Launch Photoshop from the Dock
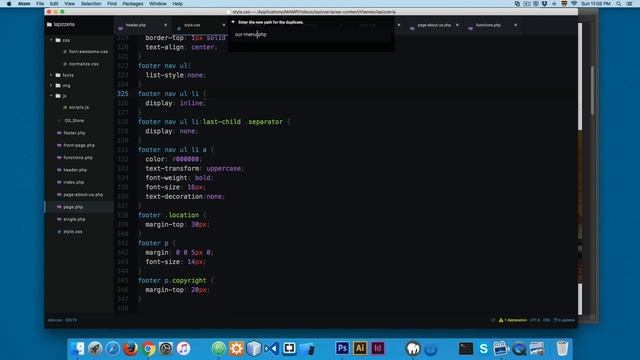Screen dimensions: 640x360 coord(342,348)
